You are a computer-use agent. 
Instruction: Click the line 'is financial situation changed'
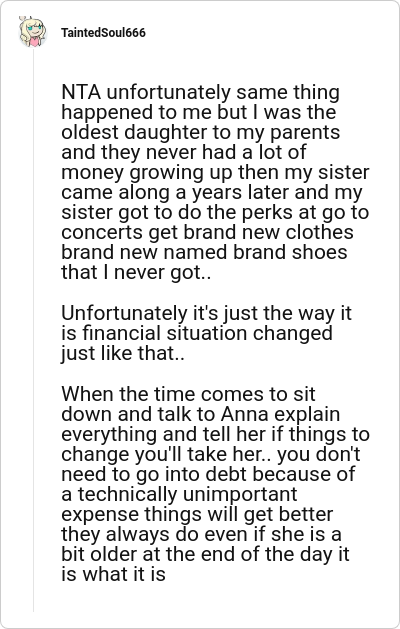coord(197,334)
